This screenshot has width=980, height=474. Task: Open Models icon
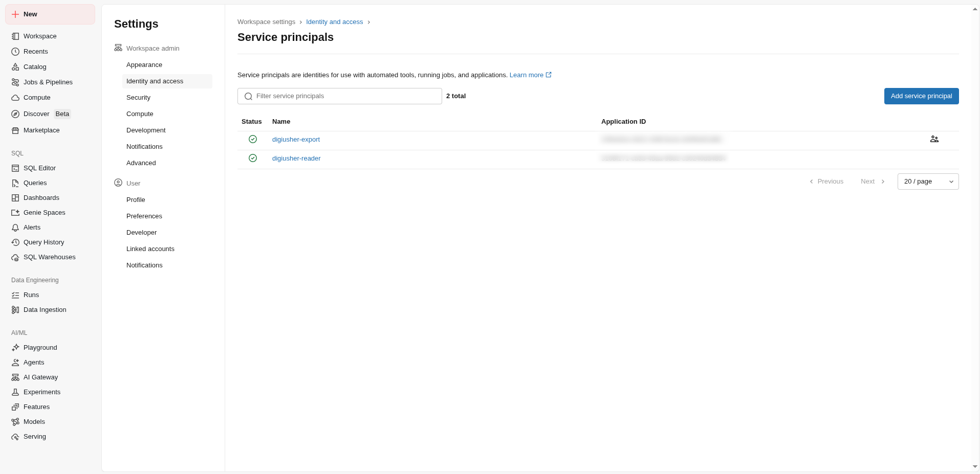click(15, 422)
